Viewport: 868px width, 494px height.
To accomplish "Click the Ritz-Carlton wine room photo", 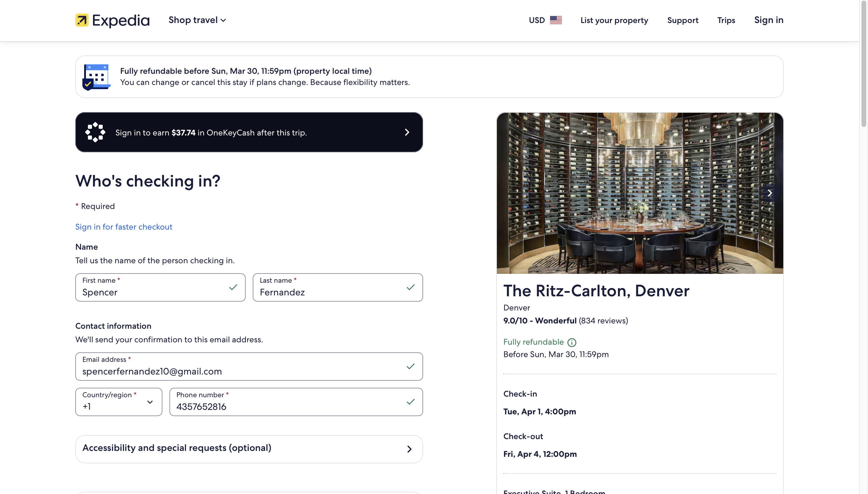I will point(640,193).
